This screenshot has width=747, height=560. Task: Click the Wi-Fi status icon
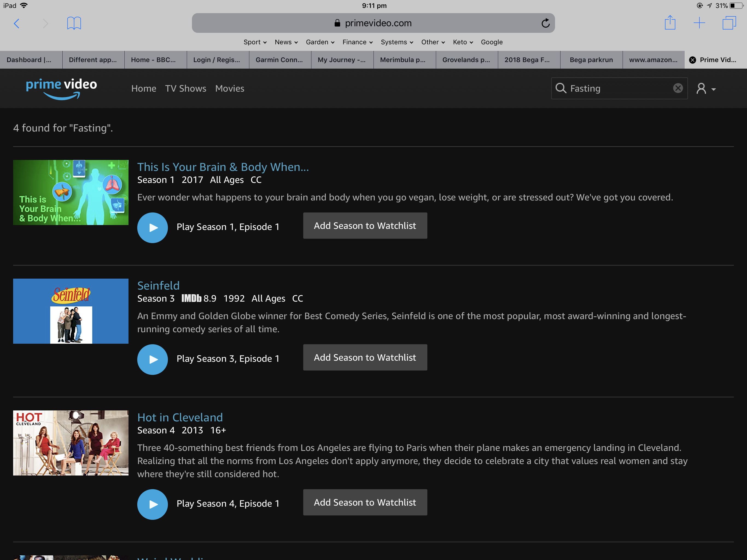tap(24, 5)
